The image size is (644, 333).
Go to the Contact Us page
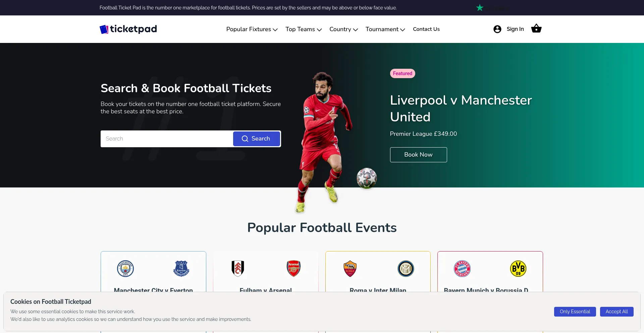(426, 29)
